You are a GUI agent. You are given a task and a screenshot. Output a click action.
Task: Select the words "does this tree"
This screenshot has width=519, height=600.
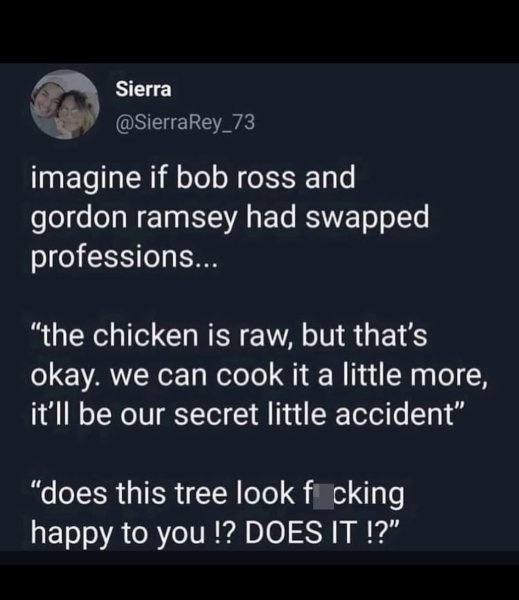point(135,494)
